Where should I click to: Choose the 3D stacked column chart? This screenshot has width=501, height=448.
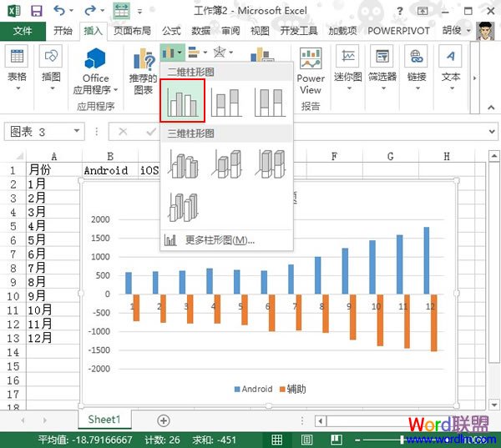click(226, 164)
